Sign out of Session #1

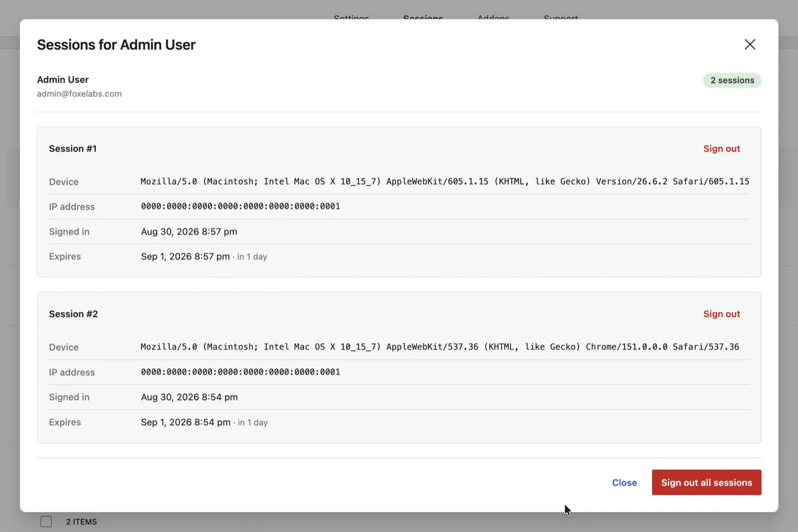click(x=721, y=149)
